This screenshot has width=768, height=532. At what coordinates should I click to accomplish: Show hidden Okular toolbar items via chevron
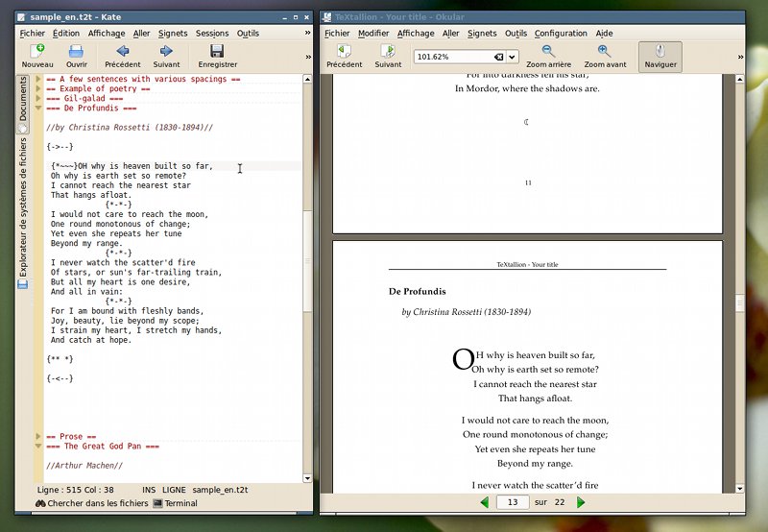coord(740,57)
